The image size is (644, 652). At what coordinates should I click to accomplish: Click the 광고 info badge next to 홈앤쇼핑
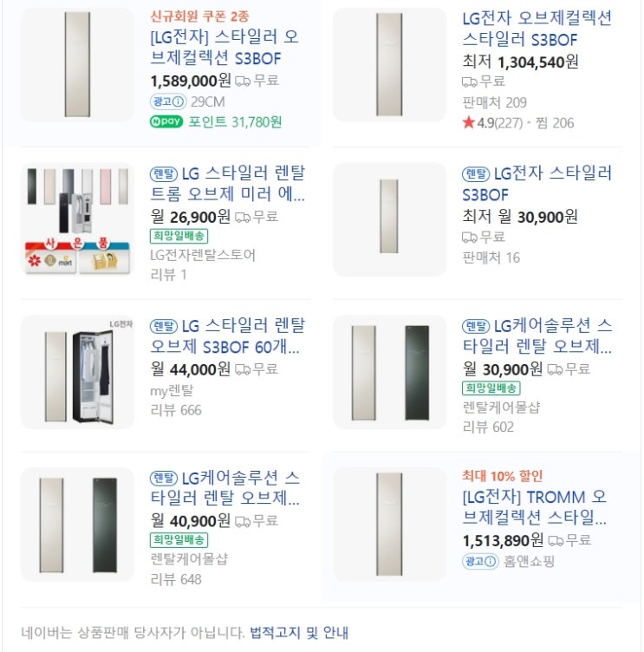[x=480, y=561]
